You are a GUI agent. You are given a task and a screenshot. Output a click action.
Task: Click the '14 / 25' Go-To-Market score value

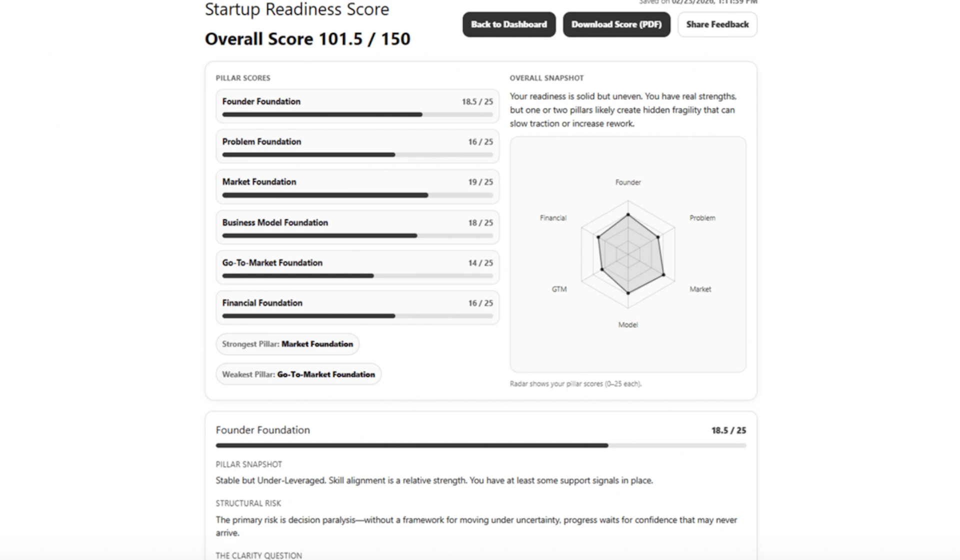(480, 263)
